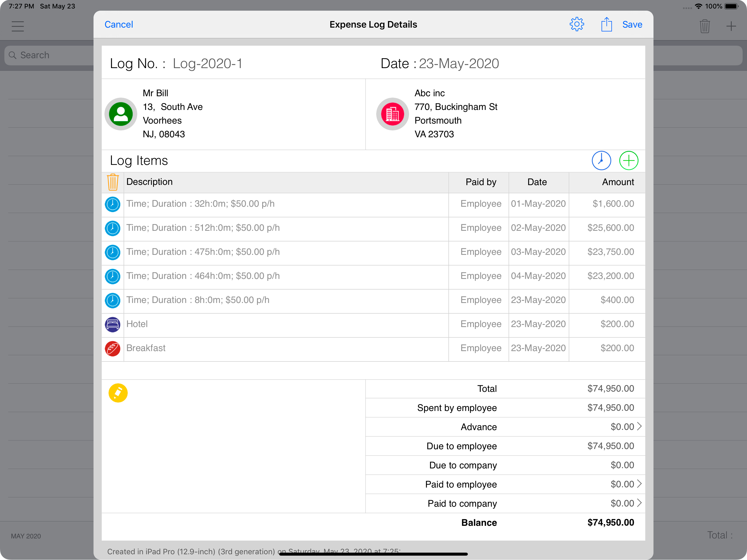This screenshot has width=747, height=560.
Task: Open the hamburger menu behind the dialog
Action: coord(17,26)
